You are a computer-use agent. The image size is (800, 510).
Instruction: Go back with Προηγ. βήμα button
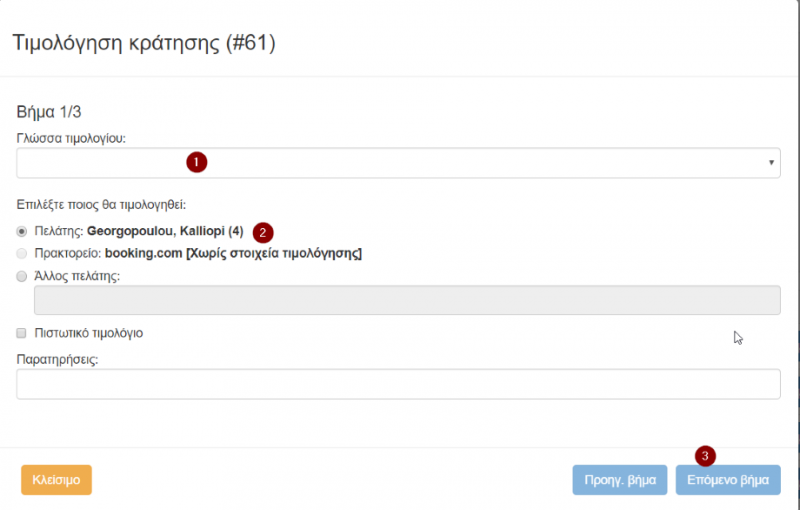coord(618,480)
